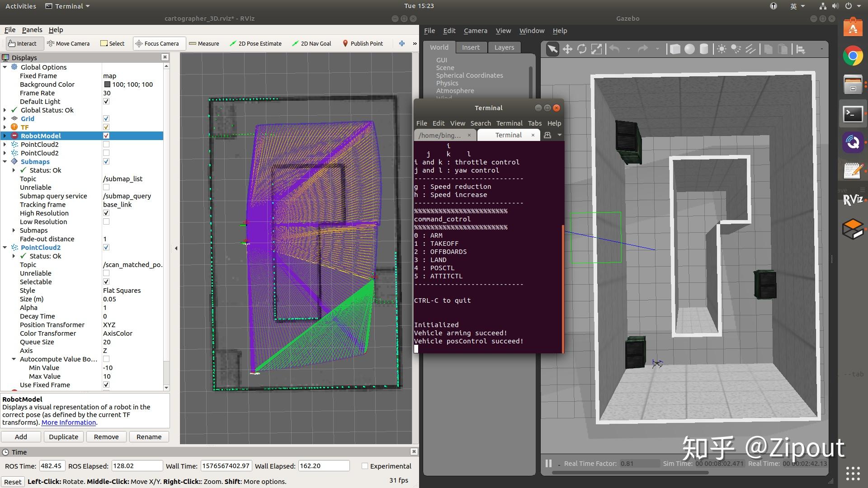This screenshot has width=868, height=488.
Task: Open Terminal from the Ubuntu dock
Action: point(853,114)
